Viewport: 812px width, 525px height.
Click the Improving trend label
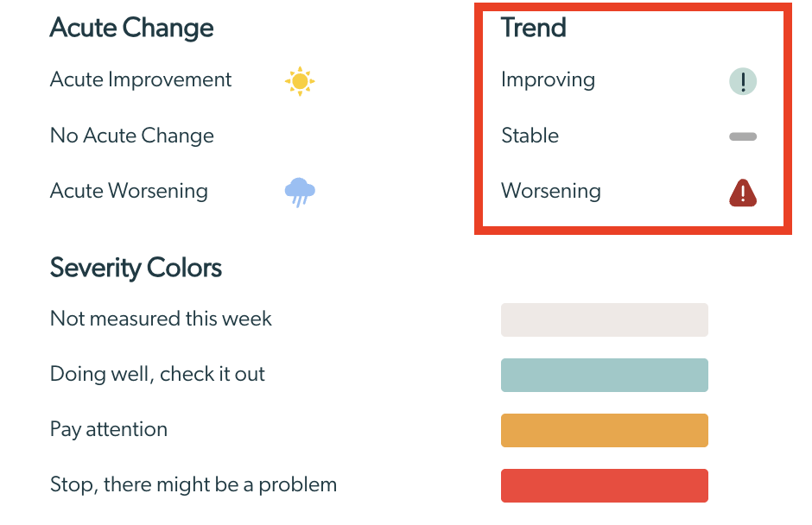point(548,80)
